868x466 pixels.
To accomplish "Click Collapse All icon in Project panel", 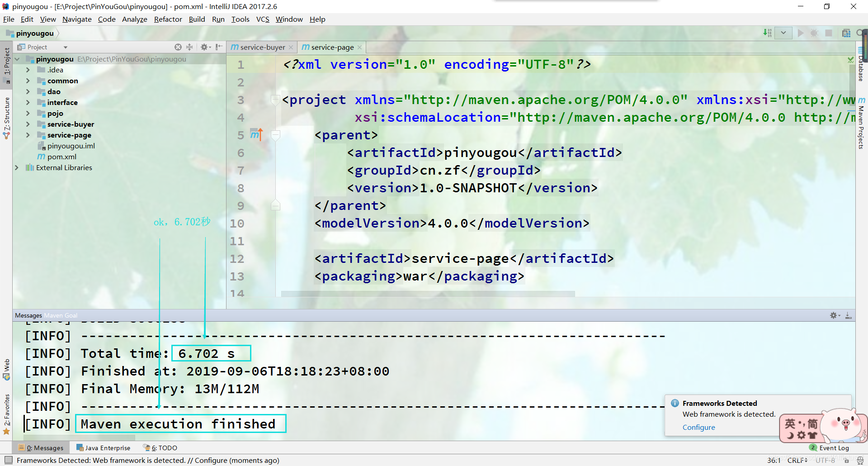I will coord(189,47).
